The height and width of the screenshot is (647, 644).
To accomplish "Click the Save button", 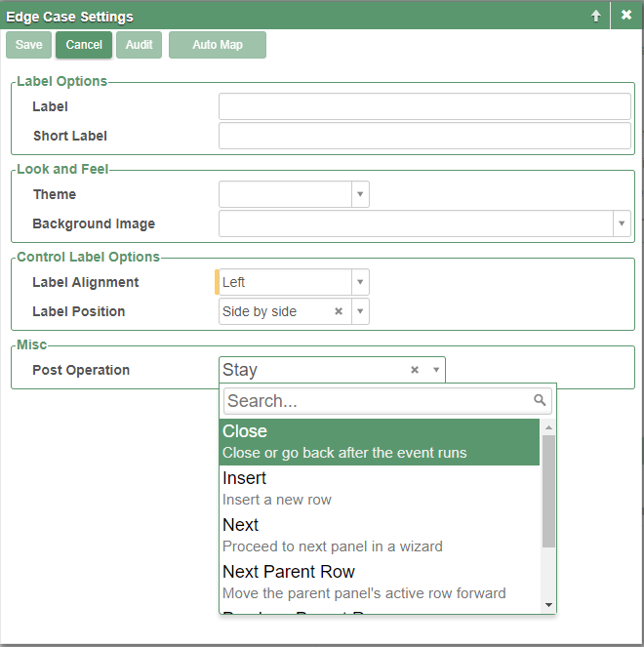I will (29, 45).
